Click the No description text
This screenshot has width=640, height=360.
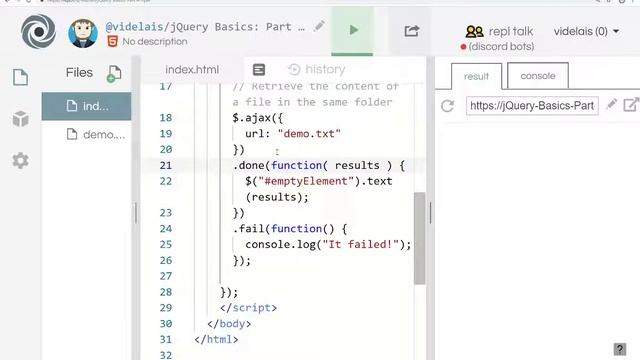coord(155,42)
